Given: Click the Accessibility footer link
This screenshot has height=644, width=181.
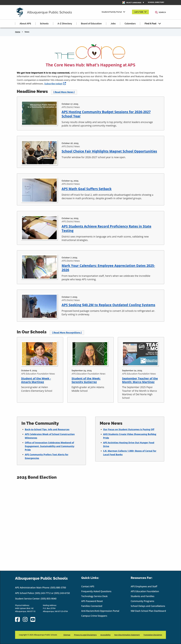Looking at the screenshot, I should point(105,635).
